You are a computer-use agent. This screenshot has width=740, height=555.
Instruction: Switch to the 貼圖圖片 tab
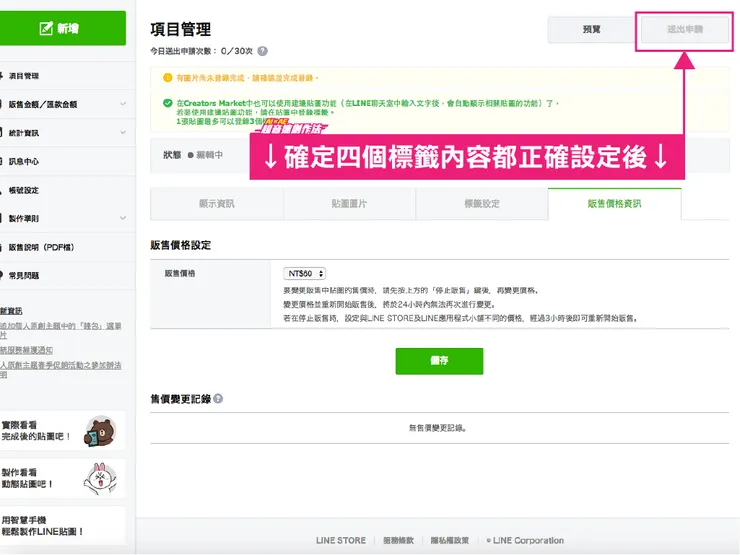pos(349,204)
